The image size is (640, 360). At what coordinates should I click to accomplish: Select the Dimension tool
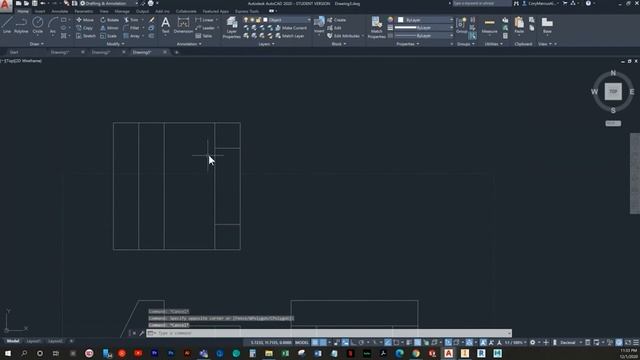point(183,24)
